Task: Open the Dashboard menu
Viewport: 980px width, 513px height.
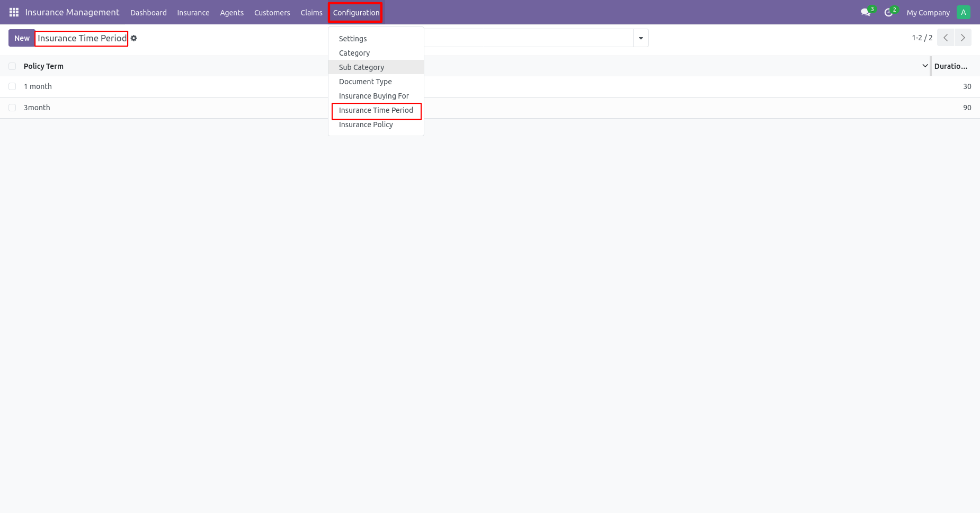Action: tap(148, 13)
